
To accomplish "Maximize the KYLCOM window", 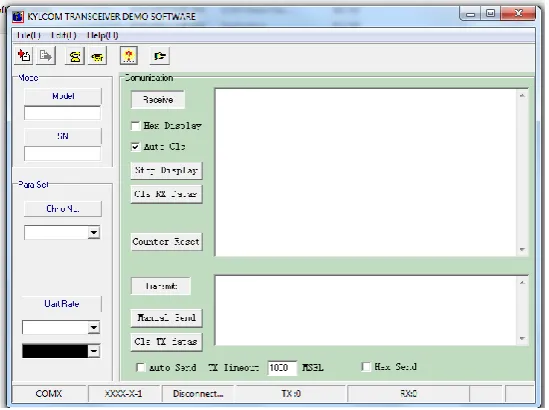I will coord(491,14).
